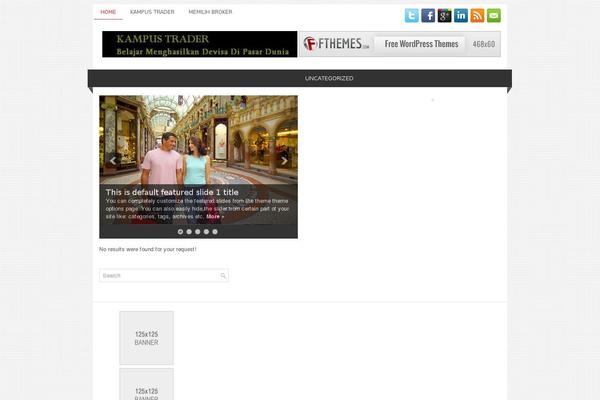Advance slider with right arrow
Viewport: 600px width, 400px height.
[x=284, y=161]
